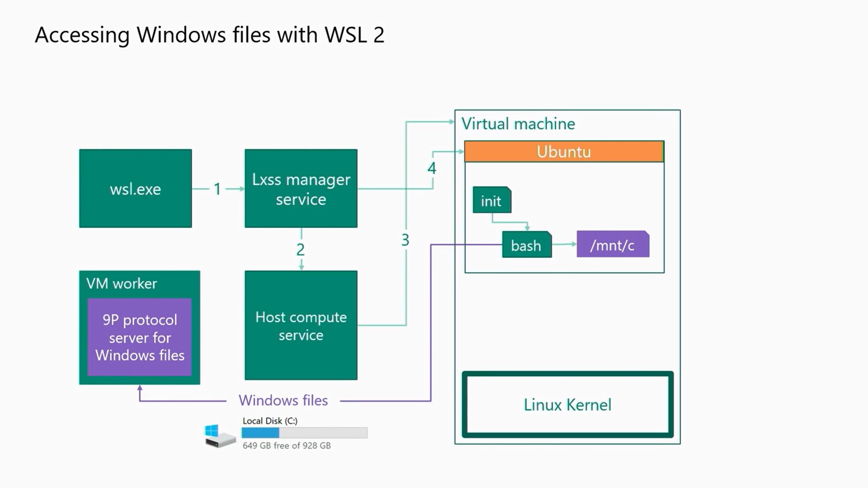868x488 pixels.
Task: Click the Virtual machine label
Action: click(518, 124)
